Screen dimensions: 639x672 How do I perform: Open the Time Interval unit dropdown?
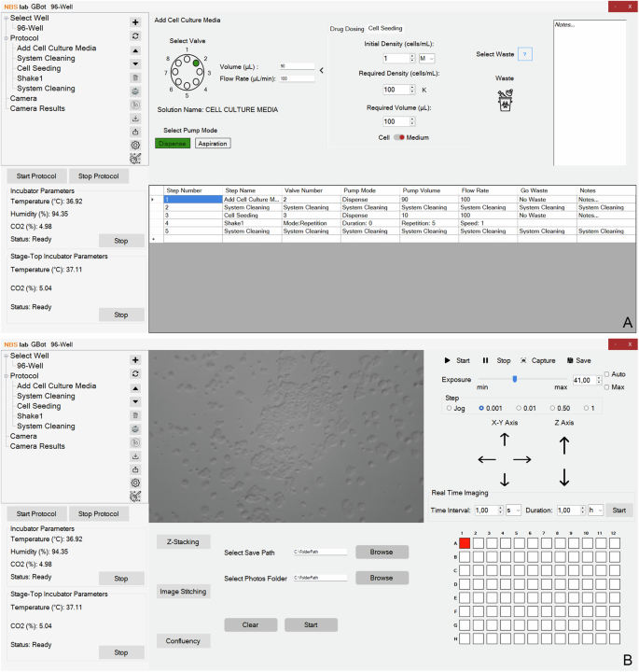(513, 511)
